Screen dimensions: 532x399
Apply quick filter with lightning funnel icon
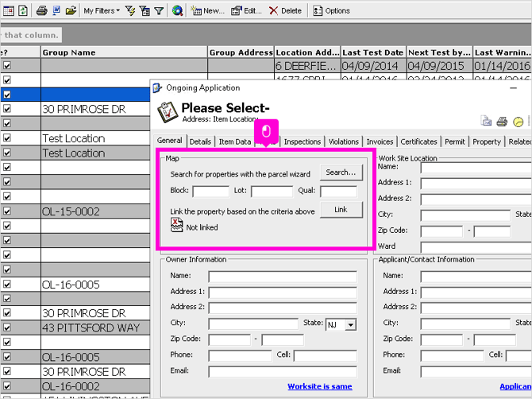(130, 11)
